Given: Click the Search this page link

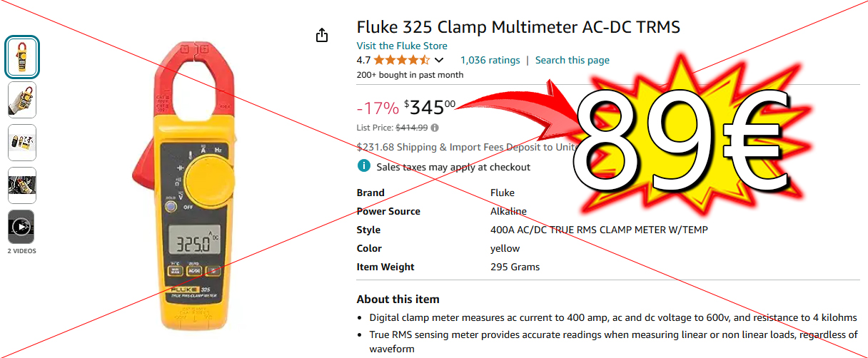Looking at the screenshot, I should (x=572, y=61).
